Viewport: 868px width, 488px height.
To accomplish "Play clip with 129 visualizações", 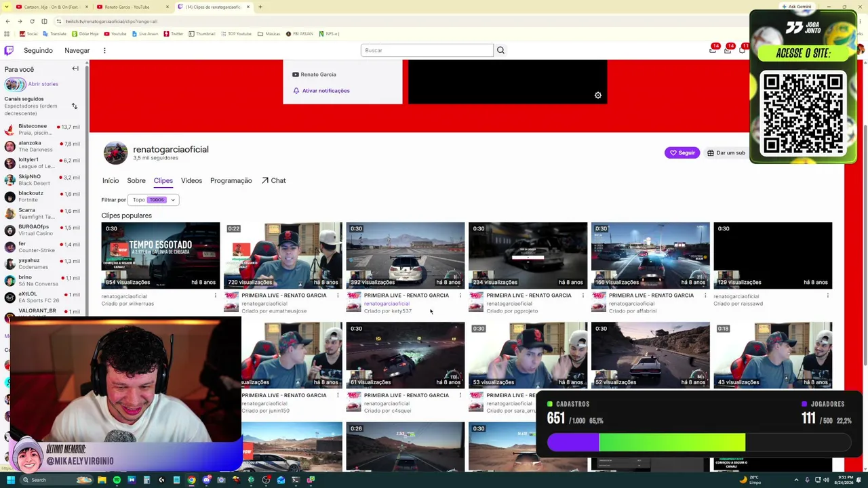I will tap(773, 255).
